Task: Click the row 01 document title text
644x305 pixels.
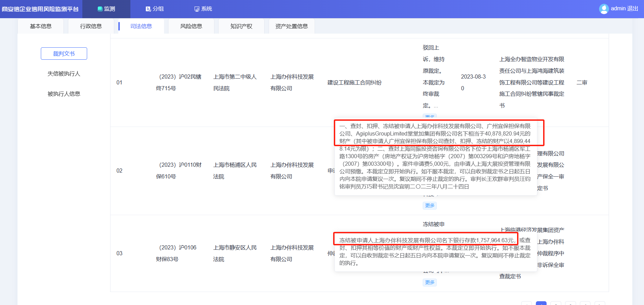Action: click(532, 83)
